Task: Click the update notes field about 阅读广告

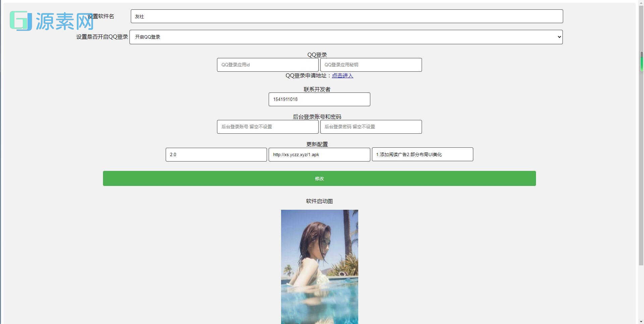Action: (x=422, y=154)
